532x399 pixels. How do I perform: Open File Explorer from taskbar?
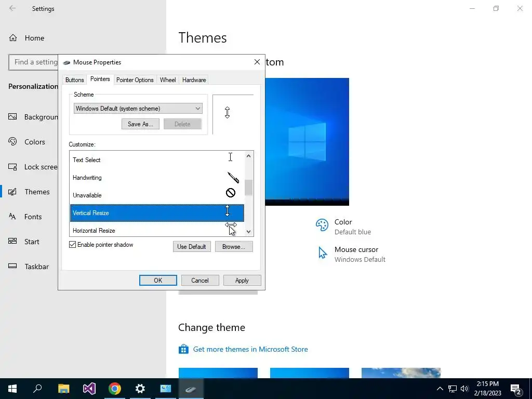pyautogui.click(x=63, y=389)
